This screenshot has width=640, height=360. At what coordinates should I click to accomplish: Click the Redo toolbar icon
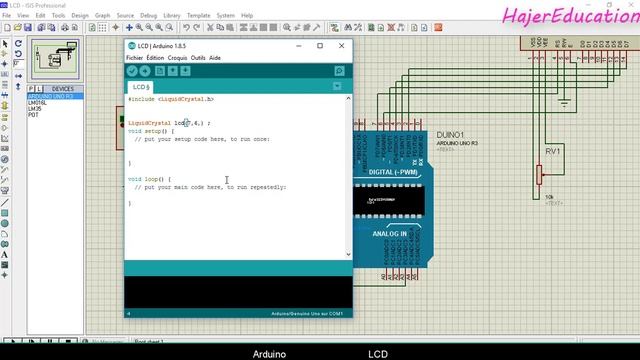[x=196, y=28]
